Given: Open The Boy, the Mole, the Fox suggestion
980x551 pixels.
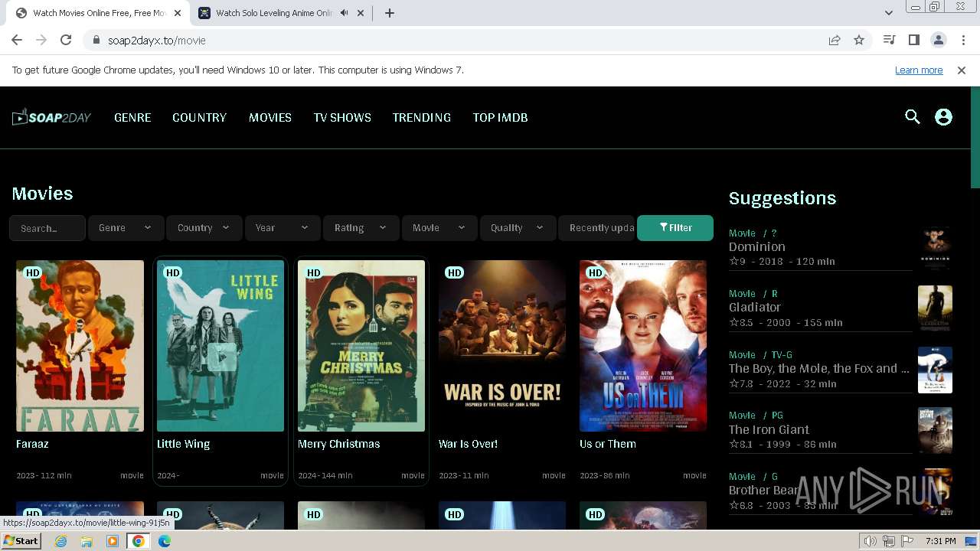Looking at the screenshot, I should (819, 368).
